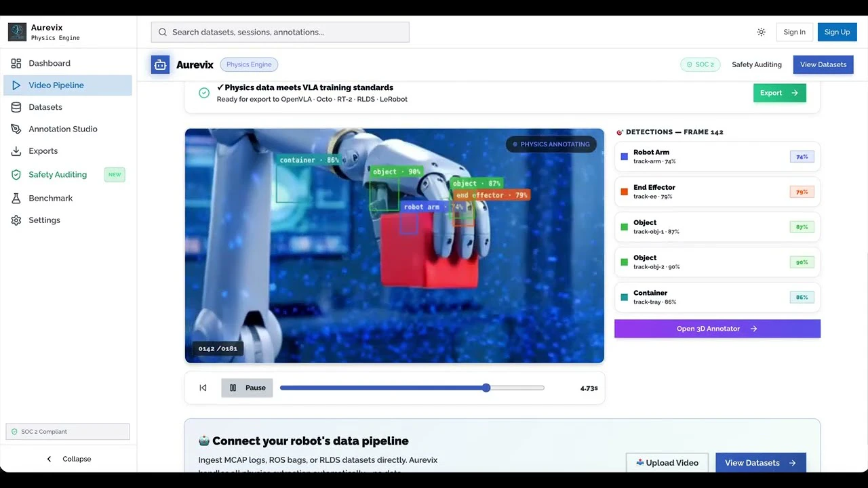Image resolution: width=868 pixels, height=488 pixels.
Task: Select Object track-obj-2 detection row
Action: pos(717,262)
